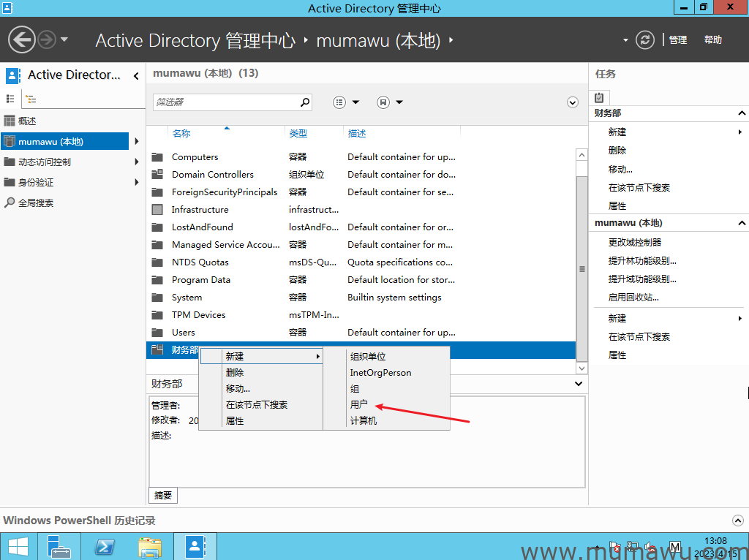This screenshot has width=749, height=560.
Task: Click into the 筛选器 filter box
Action: coord(225,102)
